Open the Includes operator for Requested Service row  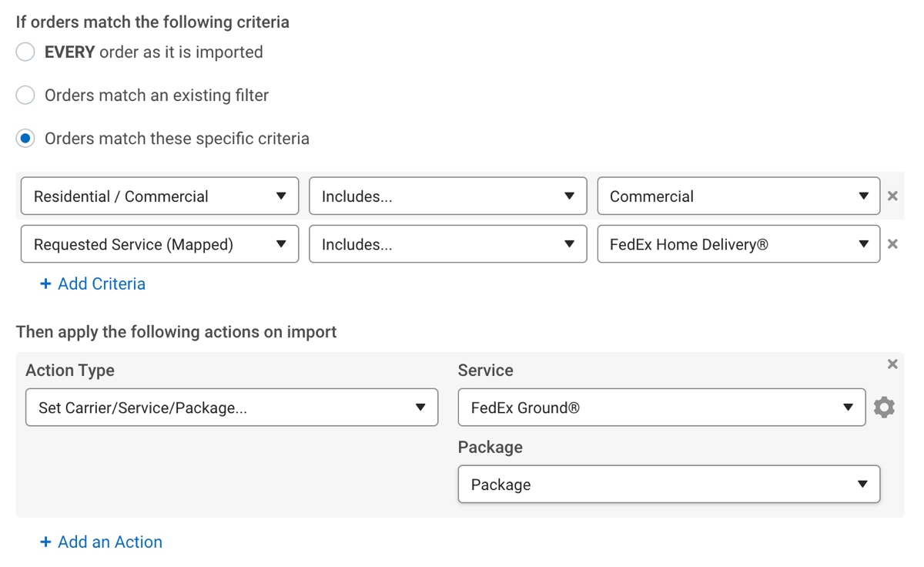(x=448, y=244)
